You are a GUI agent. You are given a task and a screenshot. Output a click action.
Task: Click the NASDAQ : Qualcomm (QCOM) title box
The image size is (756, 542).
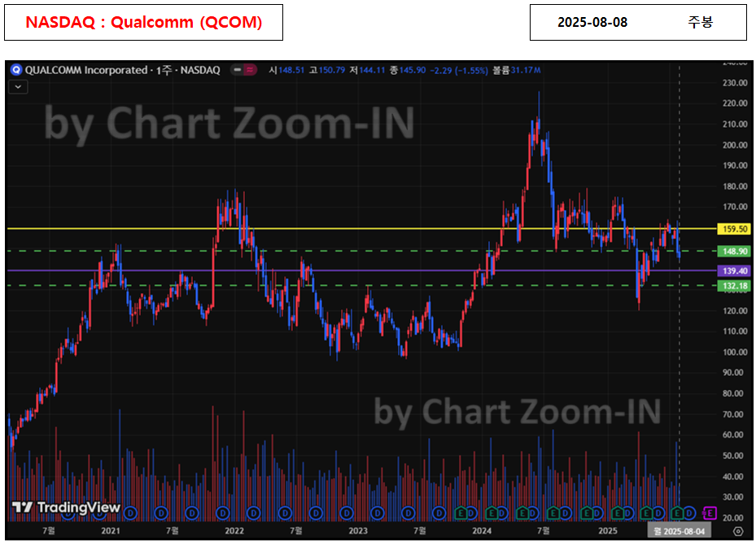click(144, 22)
